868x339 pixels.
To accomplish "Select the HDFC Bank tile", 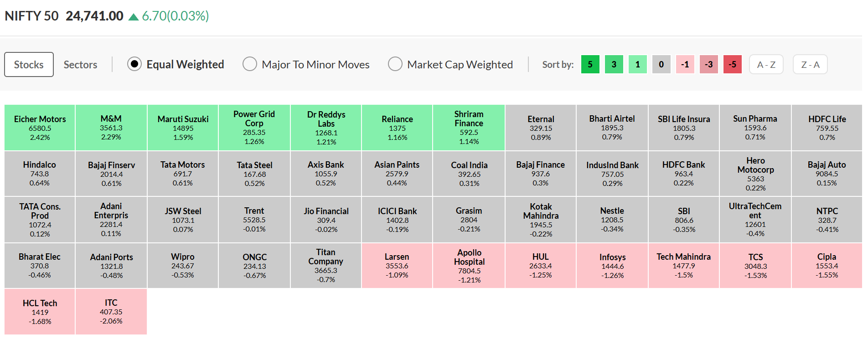I will point(683,174).
